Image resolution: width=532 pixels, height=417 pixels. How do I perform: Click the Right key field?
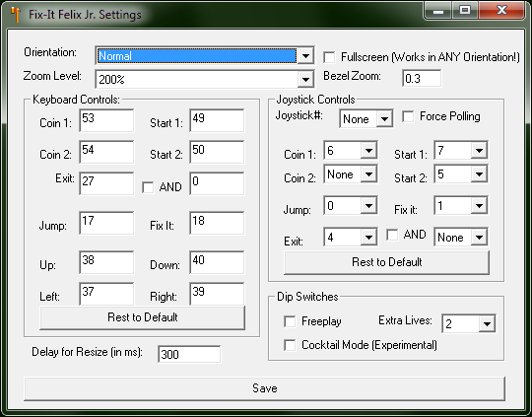click(x=217, y=294)
